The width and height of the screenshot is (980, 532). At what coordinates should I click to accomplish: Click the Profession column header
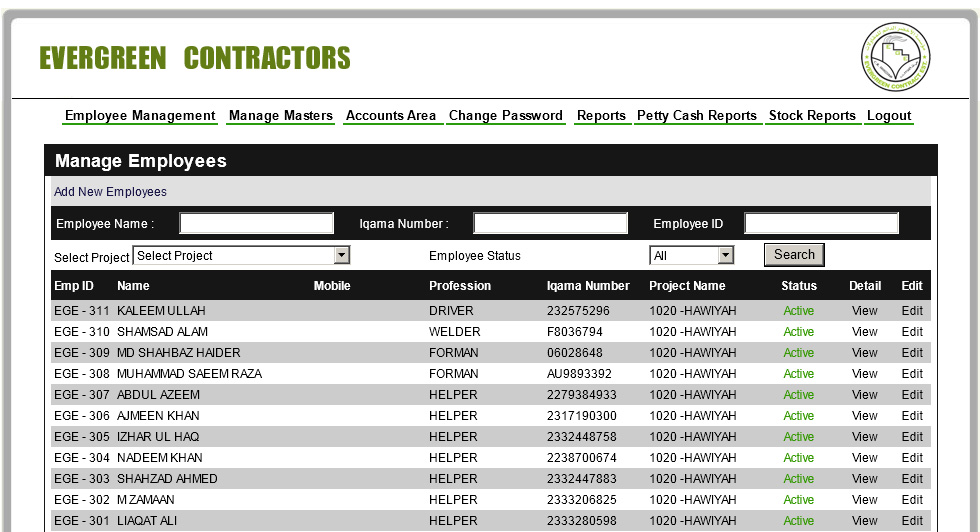click(460, 286)
